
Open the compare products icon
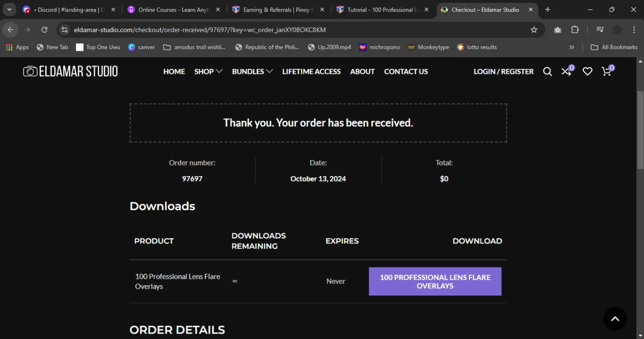[567, 71]
